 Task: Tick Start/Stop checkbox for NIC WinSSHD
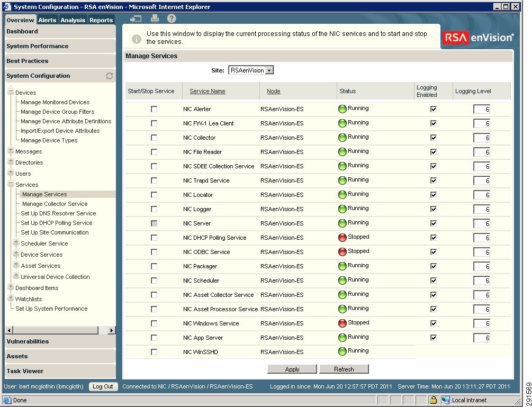tap(154, 352)
